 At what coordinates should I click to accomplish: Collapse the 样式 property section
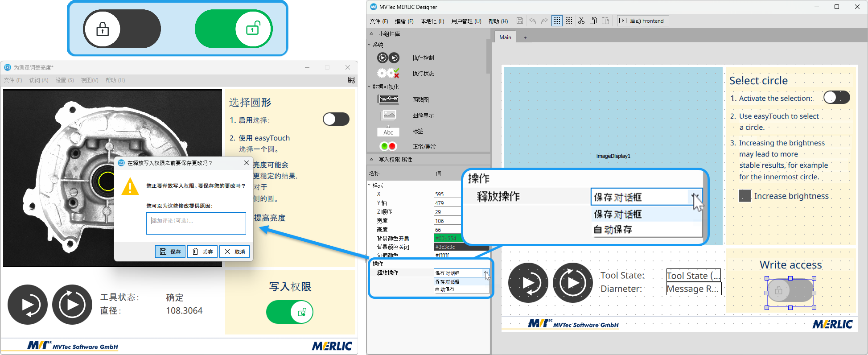370,185
